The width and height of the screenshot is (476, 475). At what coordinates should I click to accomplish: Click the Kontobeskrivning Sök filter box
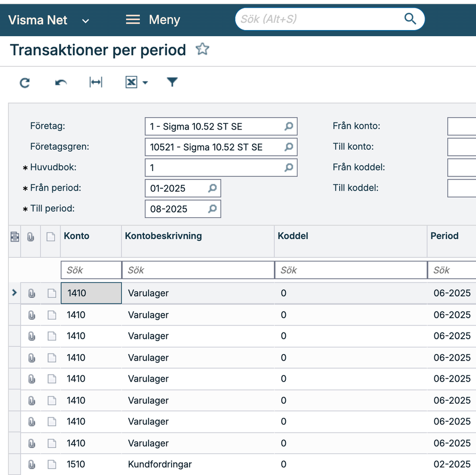pyautogui.click(x=198, y=270)
